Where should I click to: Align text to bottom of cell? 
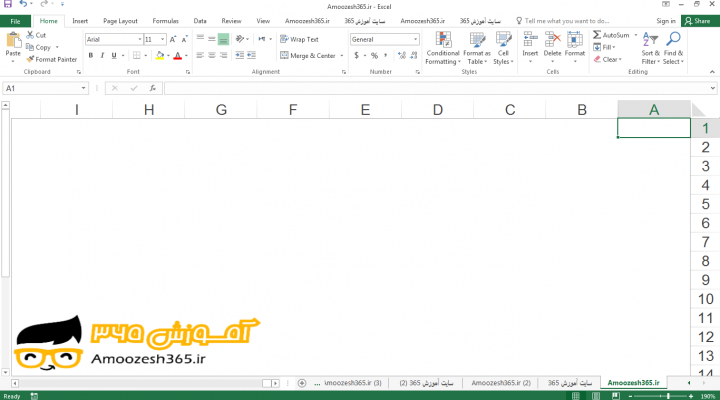(x=223, y=39)
